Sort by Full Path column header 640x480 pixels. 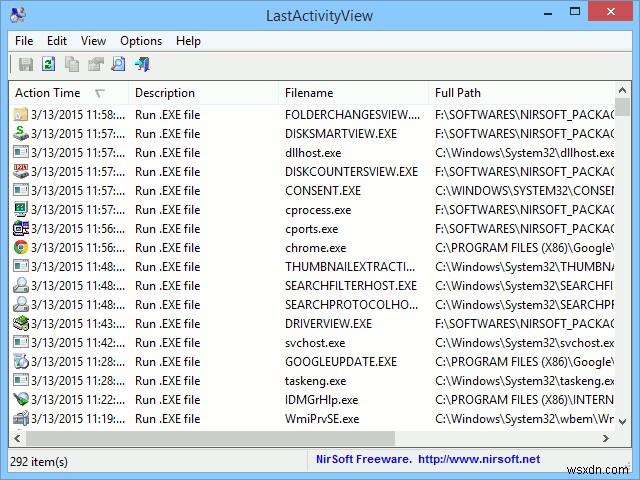522,93
